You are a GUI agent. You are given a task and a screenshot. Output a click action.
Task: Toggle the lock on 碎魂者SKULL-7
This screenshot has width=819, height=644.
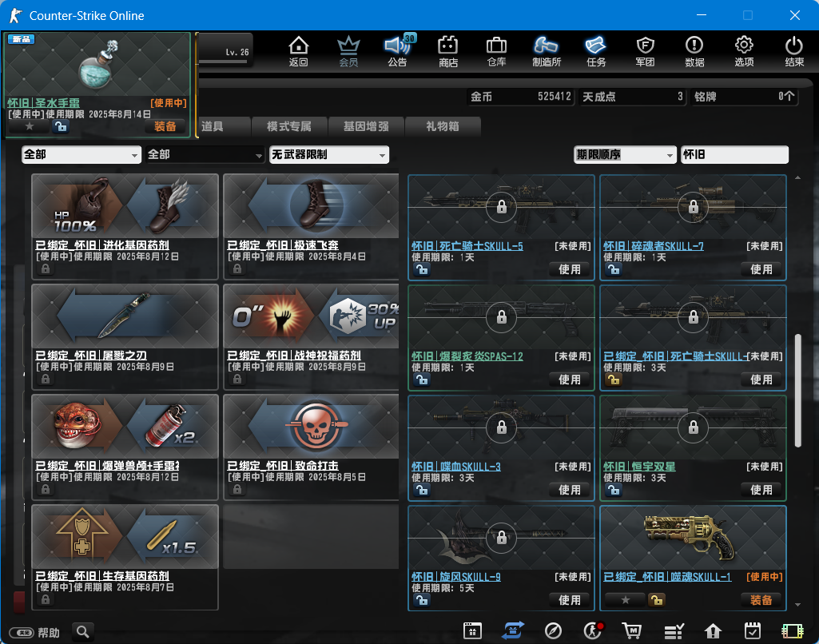point(613,269)
